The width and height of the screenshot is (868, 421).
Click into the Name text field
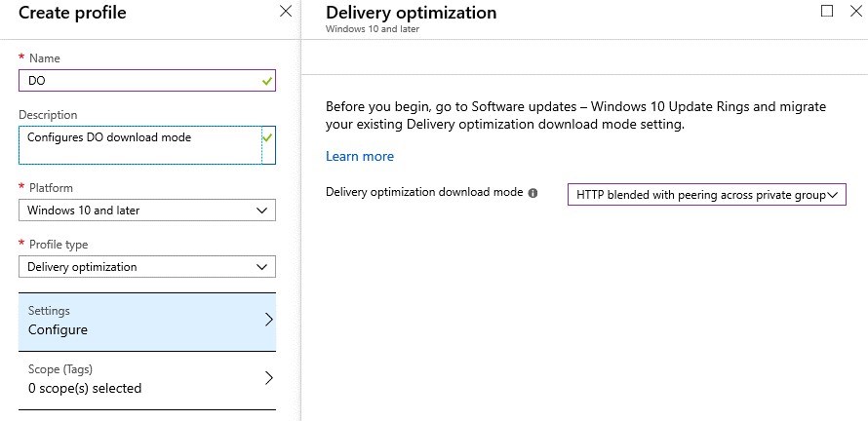[137, 81]
